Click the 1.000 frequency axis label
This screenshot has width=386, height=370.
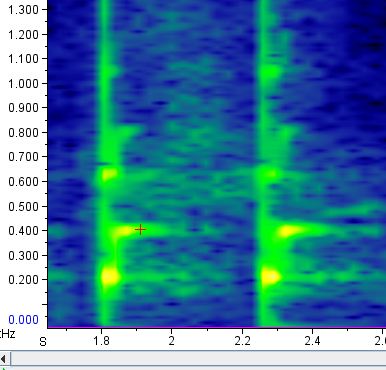[x=23, y=83]
